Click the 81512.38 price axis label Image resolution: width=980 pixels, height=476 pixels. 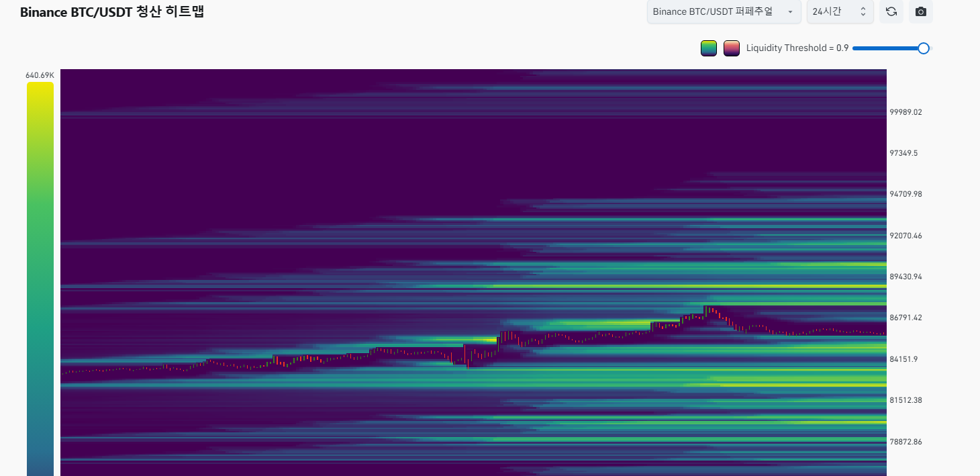905,400
